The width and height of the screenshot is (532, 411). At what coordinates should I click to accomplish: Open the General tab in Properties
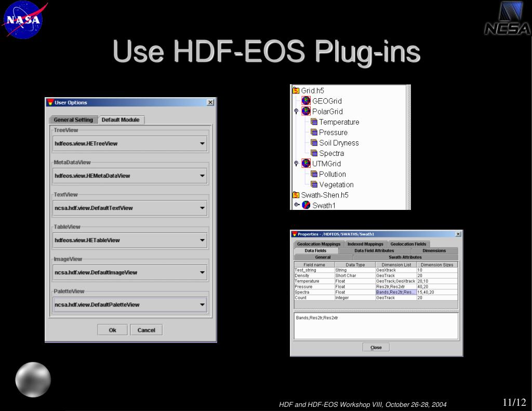323,257
